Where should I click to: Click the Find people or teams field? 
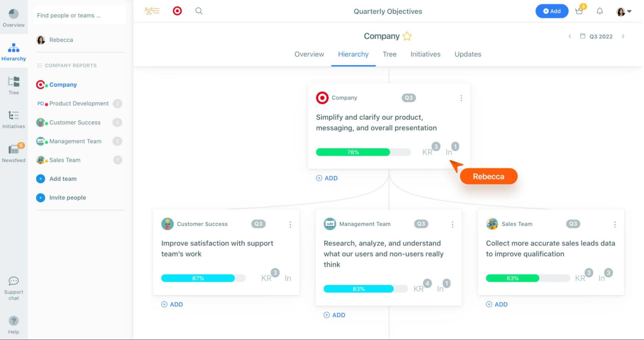(x=80, y=15)
